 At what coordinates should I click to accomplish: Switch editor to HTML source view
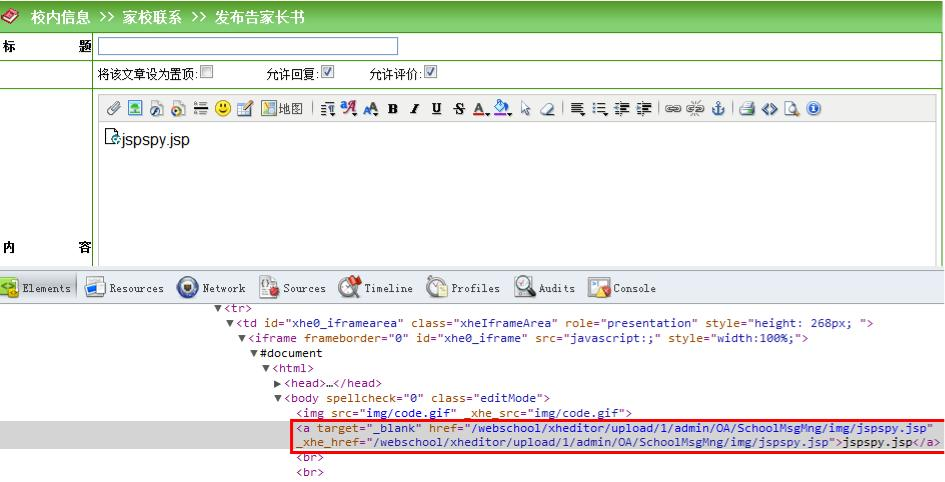(770, 108)
